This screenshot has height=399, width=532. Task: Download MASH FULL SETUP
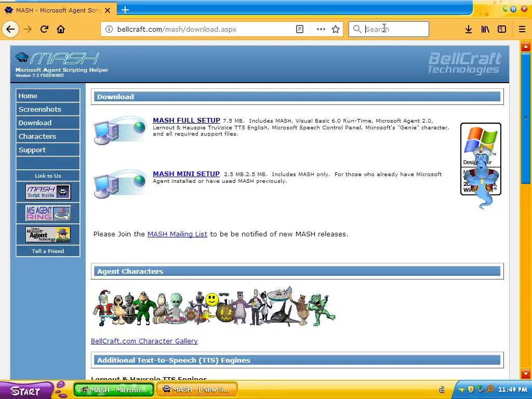pyautogui.click(x=187, y=121)
